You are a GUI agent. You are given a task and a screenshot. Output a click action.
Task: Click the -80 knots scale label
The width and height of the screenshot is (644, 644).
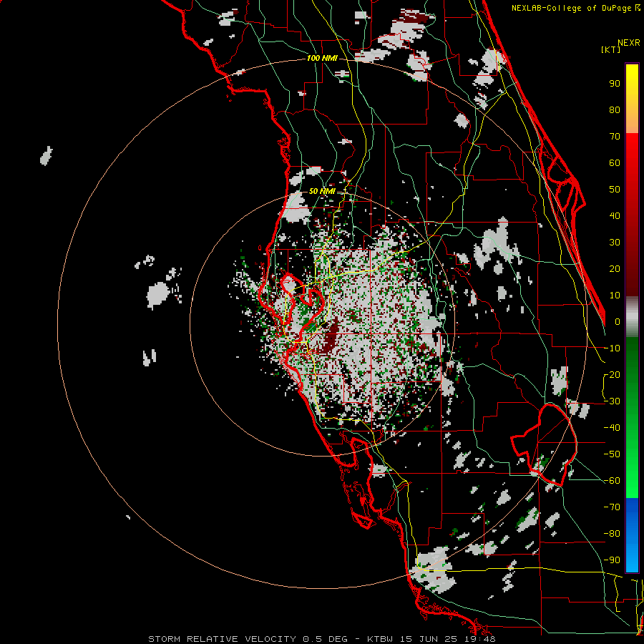(x=612, y=534)
